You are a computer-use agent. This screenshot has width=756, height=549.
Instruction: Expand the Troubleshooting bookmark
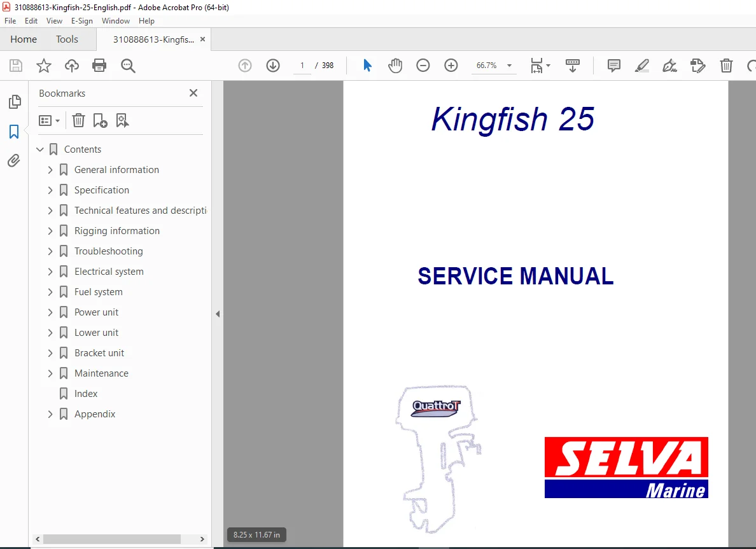pos(50,251)
